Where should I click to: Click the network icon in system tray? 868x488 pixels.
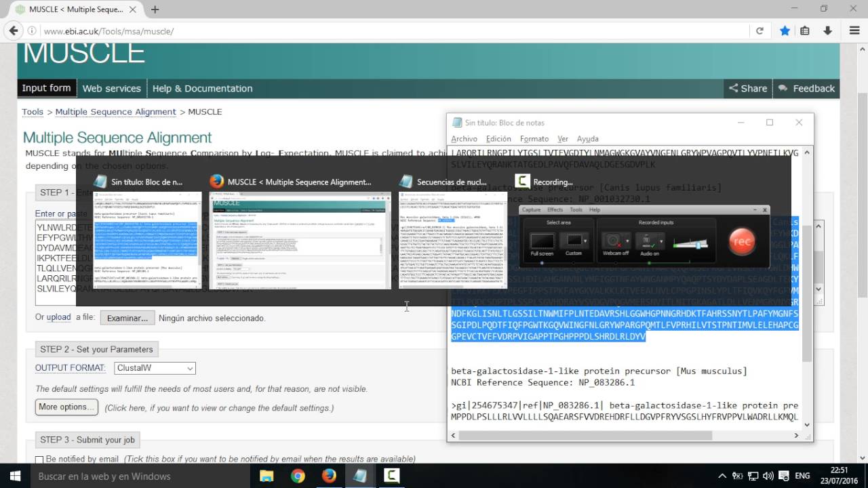point(753,476)
